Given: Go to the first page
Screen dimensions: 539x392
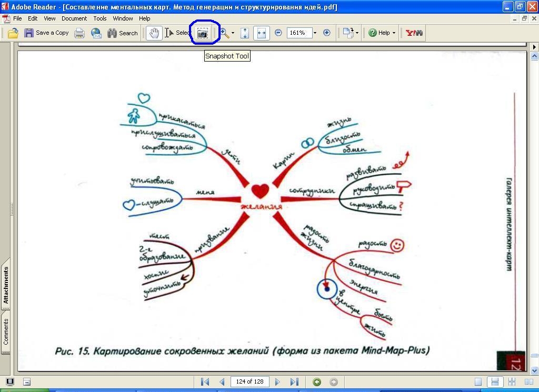Looking at the screenshot, I should [205, 382].
